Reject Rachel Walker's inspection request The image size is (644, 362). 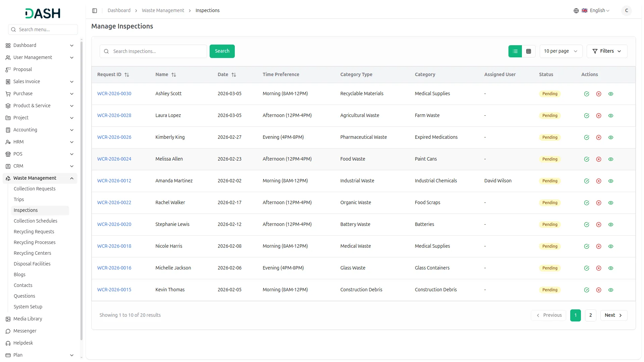(x=598, y=203)
